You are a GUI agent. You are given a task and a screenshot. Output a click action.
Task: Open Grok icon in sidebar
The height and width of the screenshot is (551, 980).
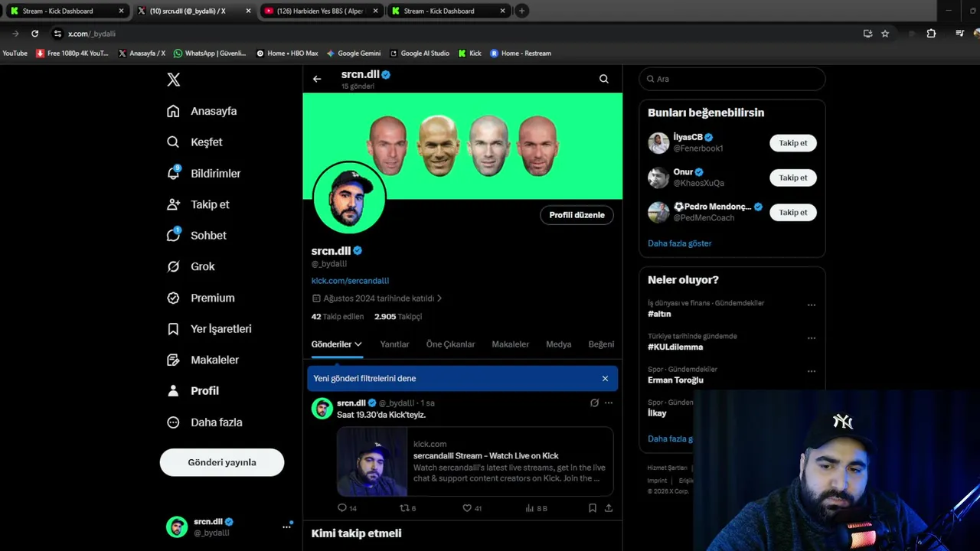tap(174, 266)
